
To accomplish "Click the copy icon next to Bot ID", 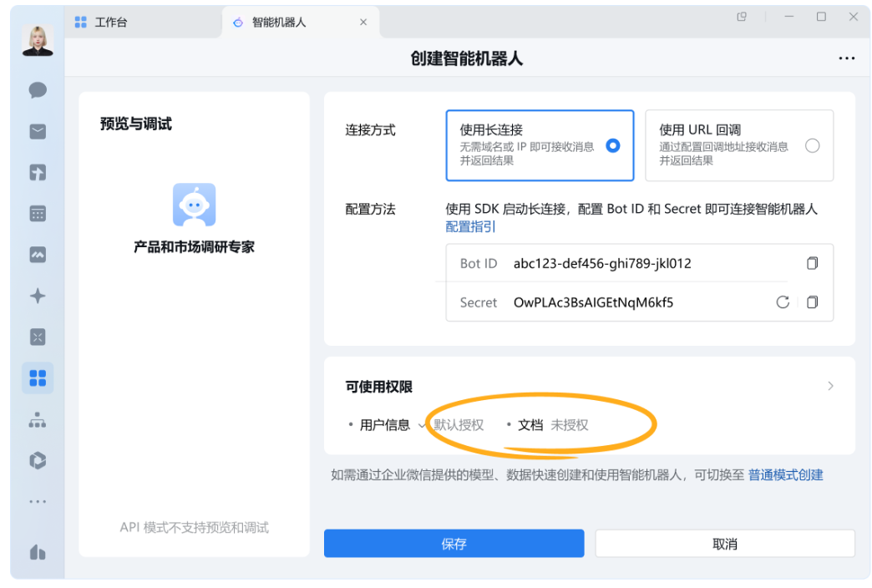I will [x=812, y=263].
